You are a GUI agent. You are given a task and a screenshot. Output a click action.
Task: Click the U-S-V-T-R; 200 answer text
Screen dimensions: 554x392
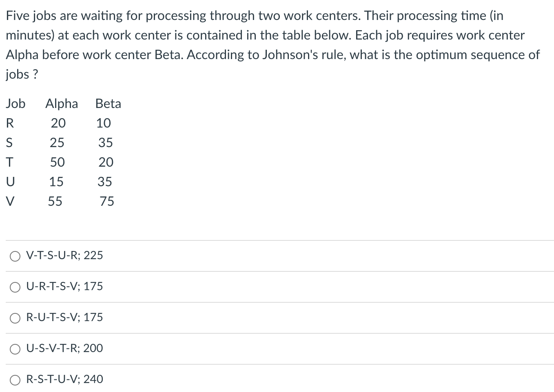64,348
